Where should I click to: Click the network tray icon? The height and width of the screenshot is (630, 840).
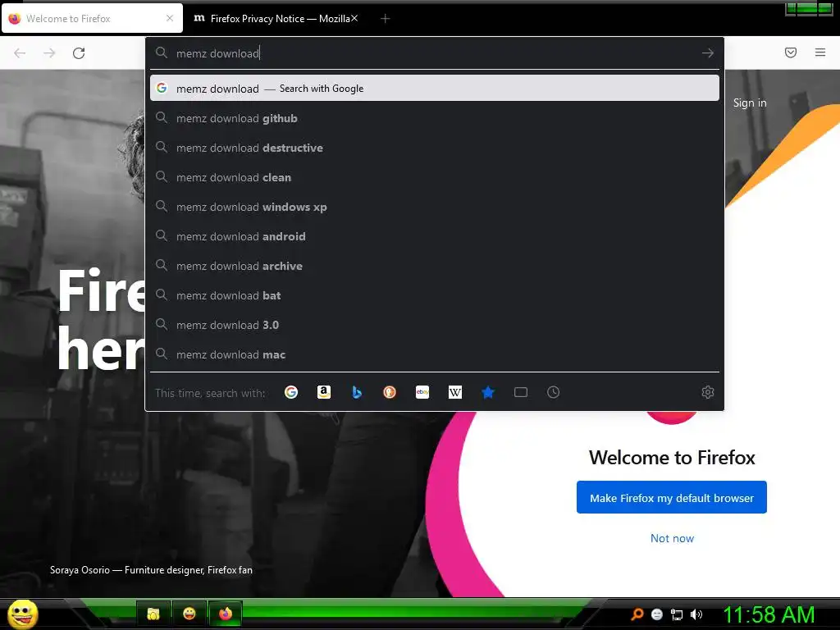[x=677, y=614]
